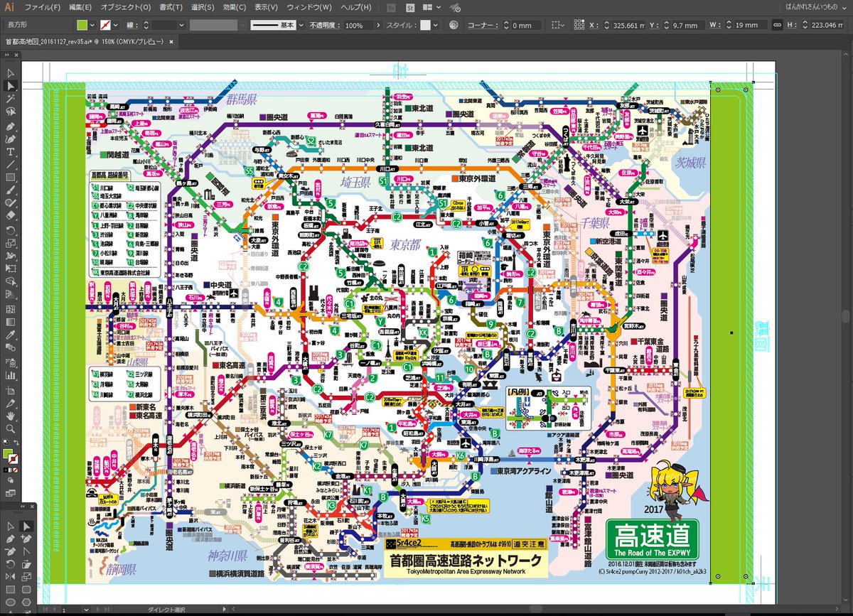The width and height of the screenshot is (853, 616).
Task: Select the Perspective Grid tool
Action: (11, 294)
